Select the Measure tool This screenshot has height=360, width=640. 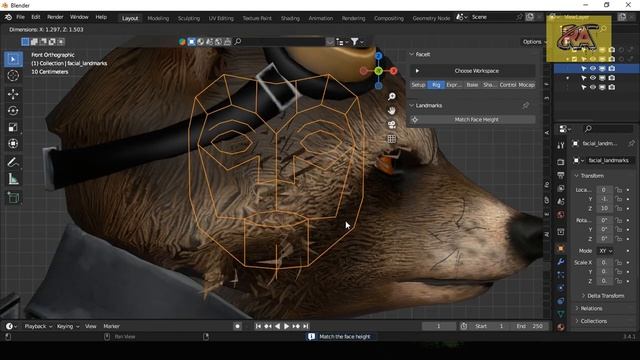tap(13, 179)
